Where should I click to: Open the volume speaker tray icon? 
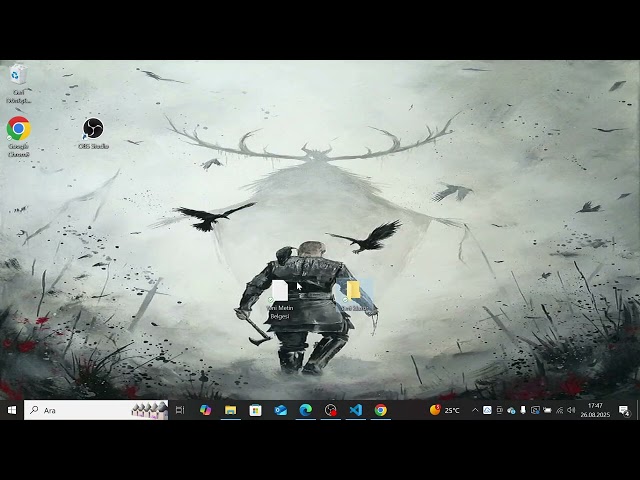(571, 410)
